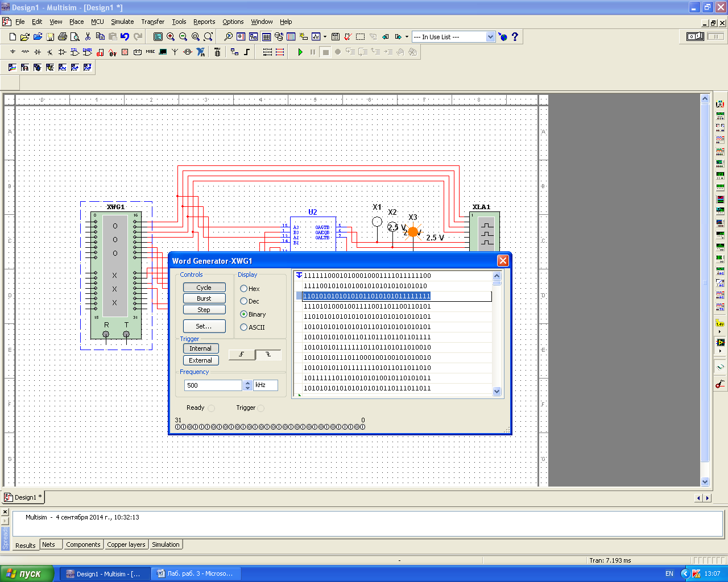Viewport: 728px width, 582px height.
Task: Place a TTL component
Action: (75, 52)
